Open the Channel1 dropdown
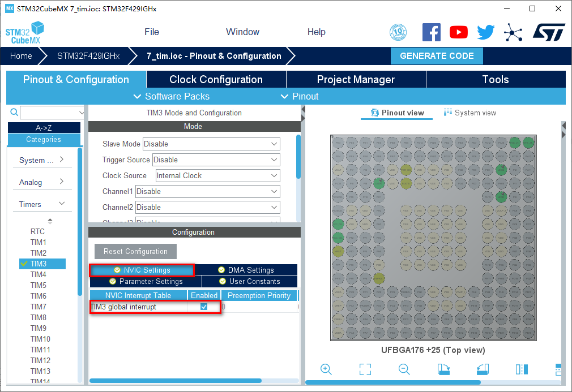The width and height of the screenshot is (572, 392). click(x=207, y=191)
